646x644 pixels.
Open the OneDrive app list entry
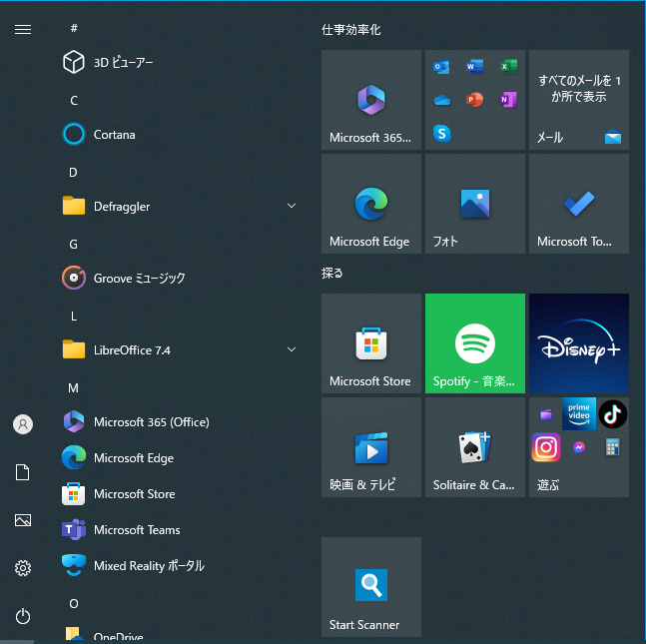178,635
